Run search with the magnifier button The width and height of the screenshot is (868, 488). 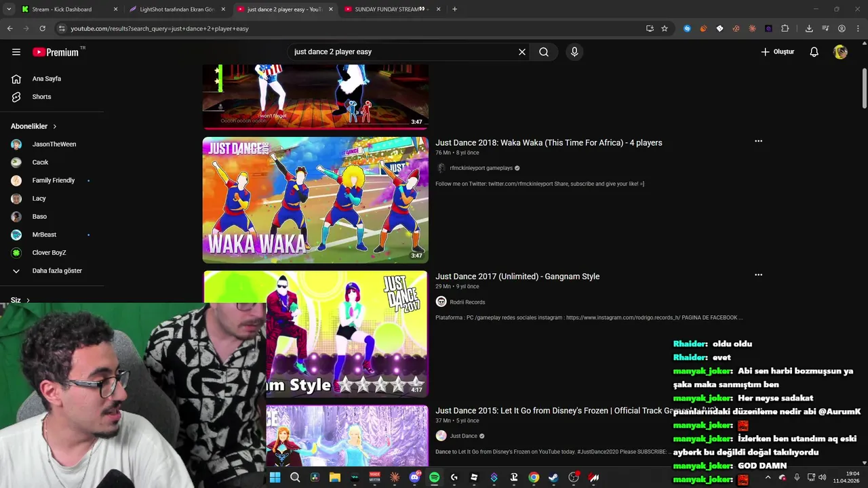point(544,52)
